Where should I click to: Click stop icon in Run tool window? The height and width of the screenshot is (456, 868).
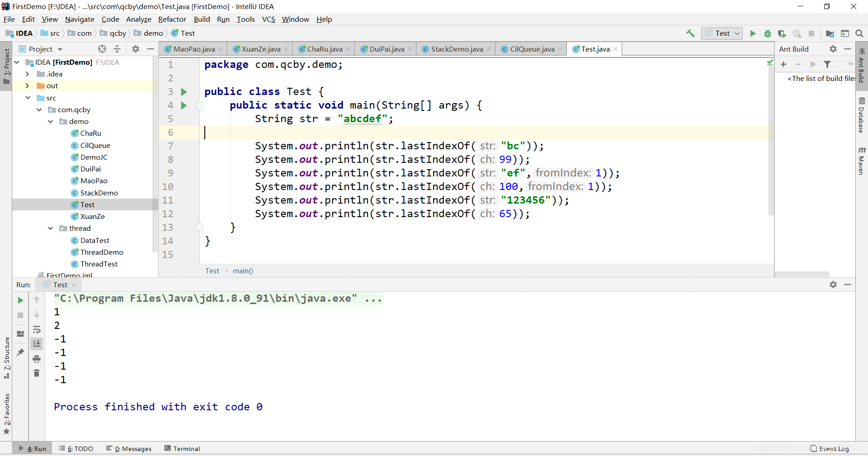pos(20,315)
